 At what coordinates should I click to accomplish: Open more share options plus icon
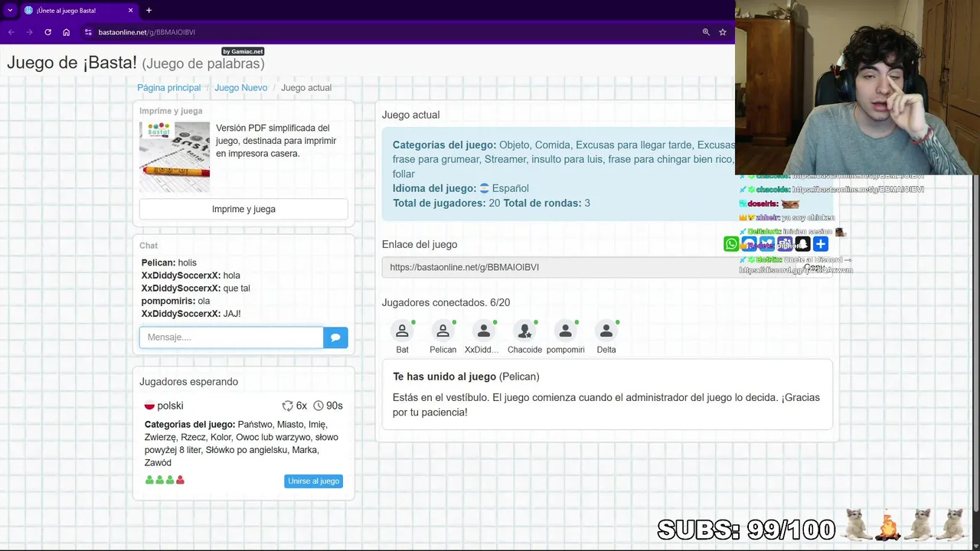[821, 244]
